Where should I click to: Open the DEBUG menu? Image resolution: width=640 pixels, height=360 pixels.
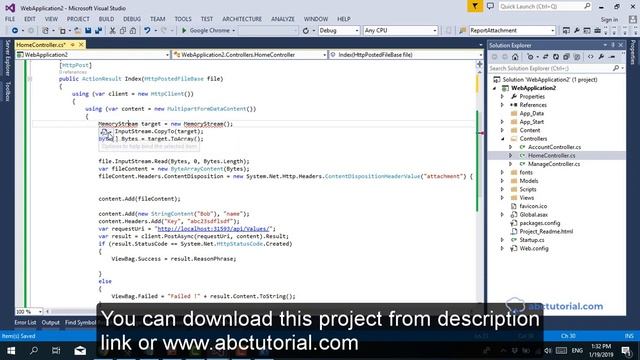tap(132, 19)
